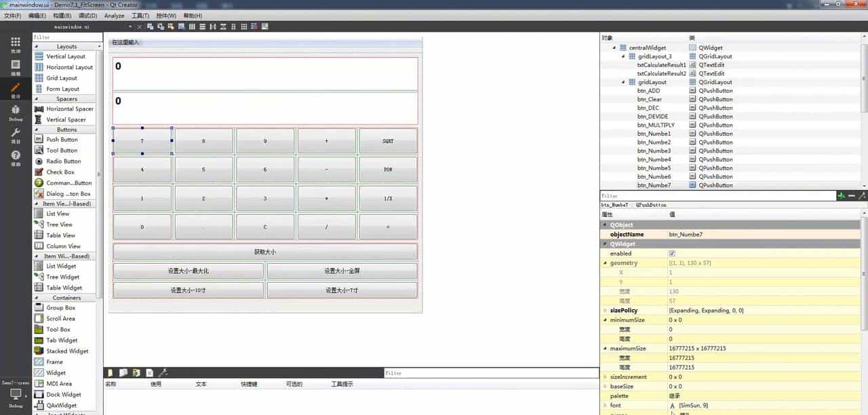This screenshot has width=868, height=415.
Task: Click the Break Layout toolbar icon
Action: (253, 26)
